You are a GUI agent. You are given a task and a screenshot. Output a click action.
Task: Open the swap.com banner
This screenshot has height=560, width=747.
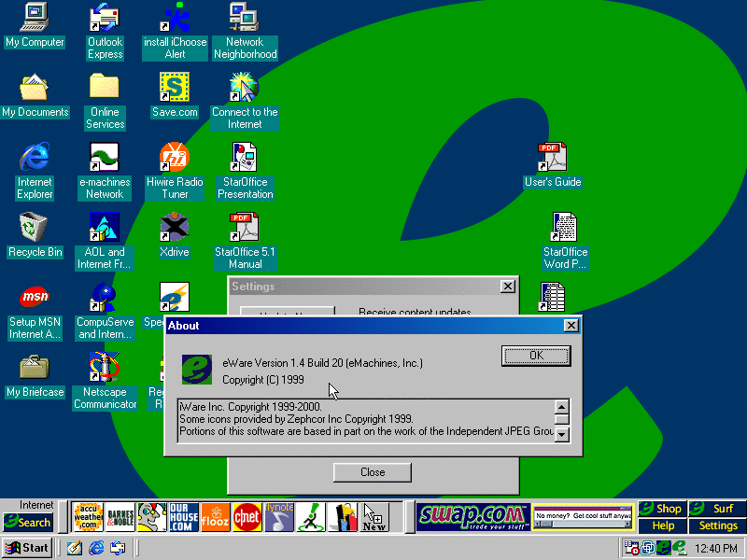(472, 516)
